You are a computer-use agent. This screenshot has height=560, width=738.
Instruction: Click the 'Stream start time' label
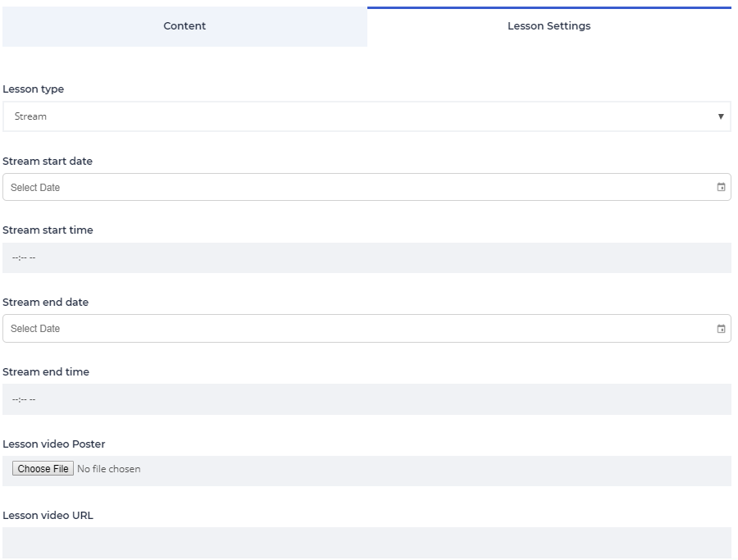pyautogui.click(x=48, y=230)
